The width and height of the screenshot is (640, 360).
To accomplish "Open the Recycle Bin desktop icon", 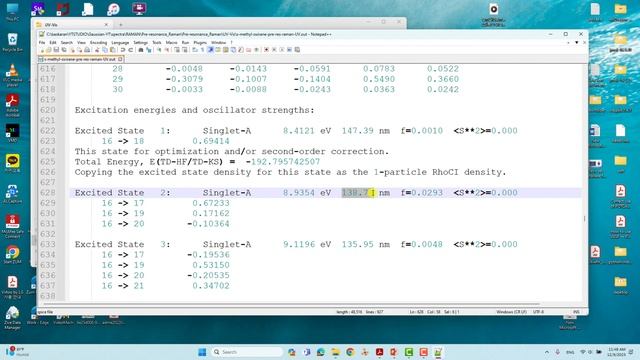I will 12,42.
